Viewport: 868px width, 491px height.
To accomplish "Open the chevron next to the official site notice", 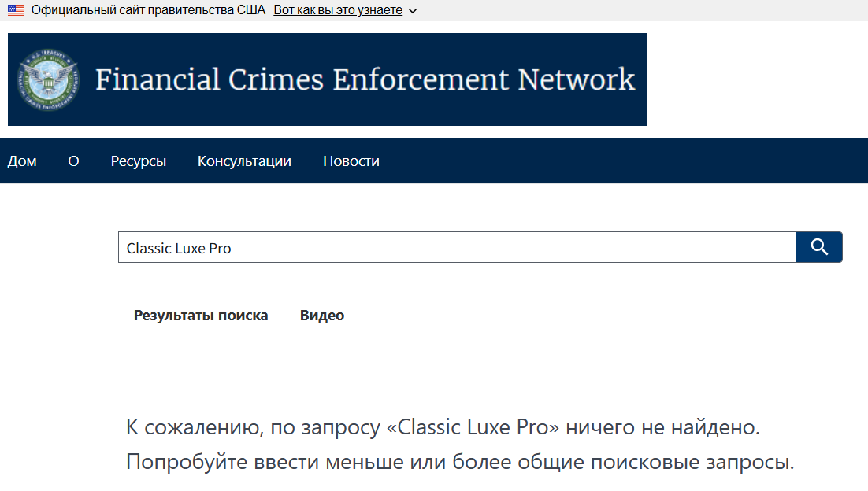I will tap(411, 11).
